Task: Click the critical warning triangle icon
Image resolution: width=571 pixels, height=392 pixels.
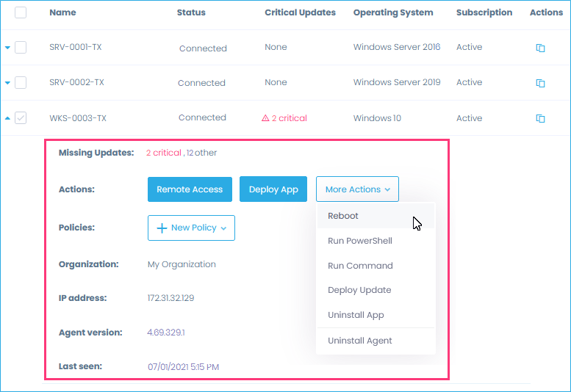Action: click(x=266, y=118)
